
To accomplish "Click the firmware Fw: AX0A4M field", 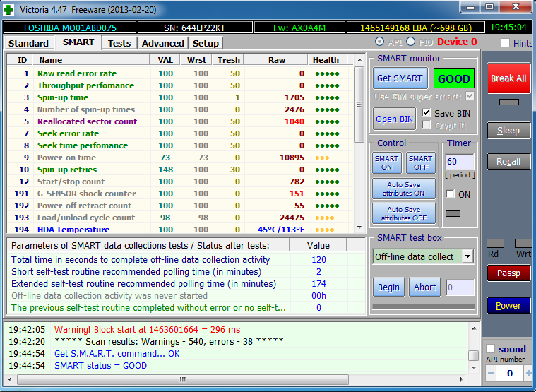I will tap(299, 28).
